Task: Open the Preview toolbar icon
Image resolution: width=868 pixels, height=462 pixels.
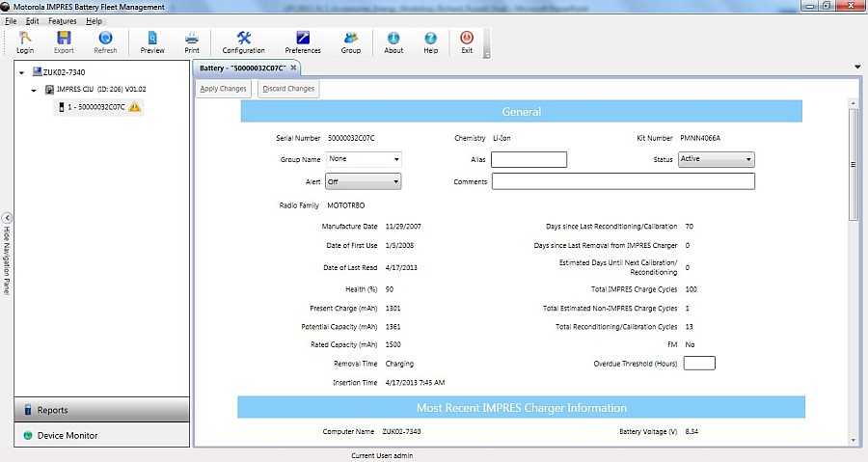Action: pyautogui.click(x=152, y=38)
